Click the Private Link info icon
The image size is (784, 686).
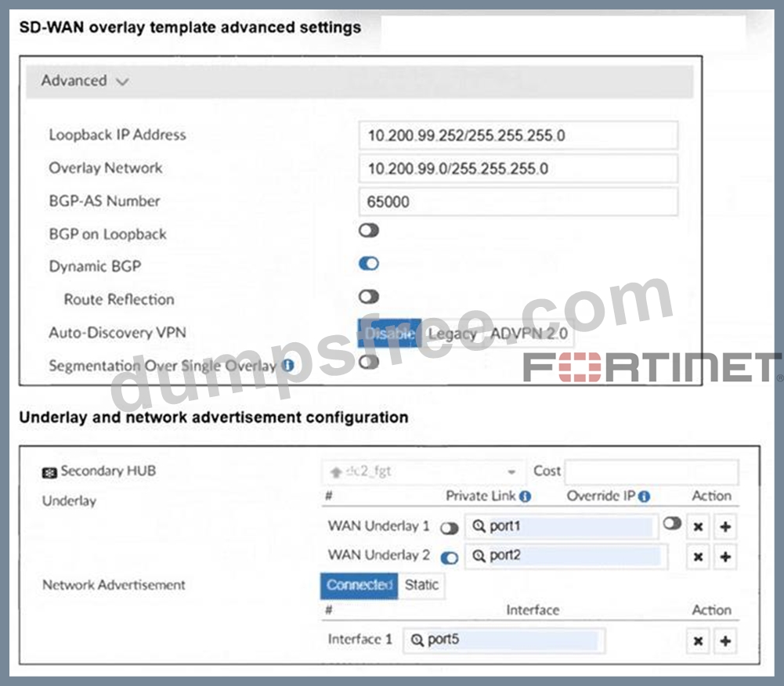coord(525,496)
